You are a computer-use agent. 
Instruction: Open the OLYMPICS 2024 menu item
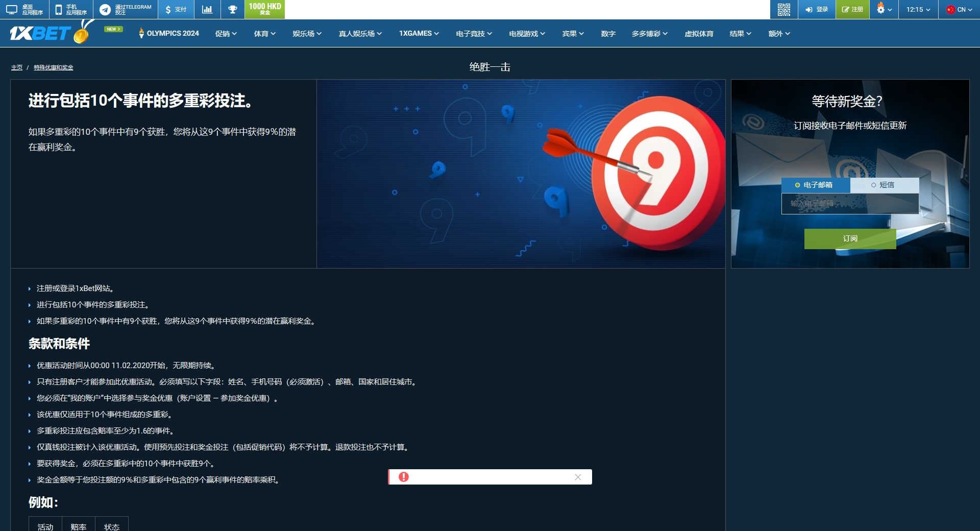pyautogui.click(x=169, y=33)
